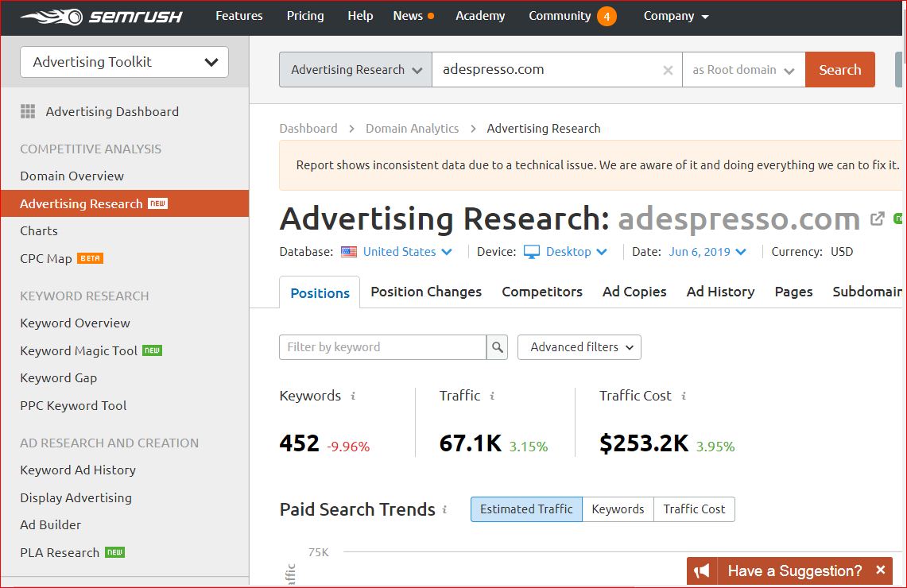Click the Subdomains tab at right edge
This screenshot has width=907, height=588.
867,292
